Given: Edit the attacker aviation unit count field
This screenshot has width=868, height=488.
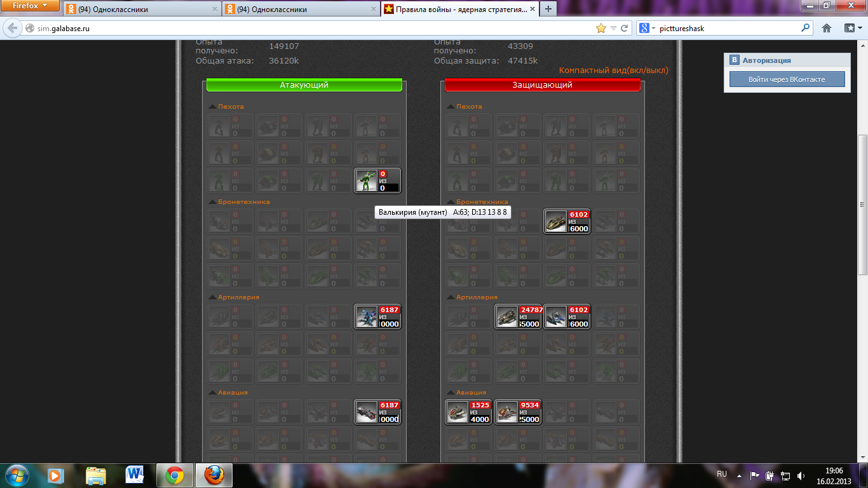Looking at the screenshot, I should coord(389,419).
